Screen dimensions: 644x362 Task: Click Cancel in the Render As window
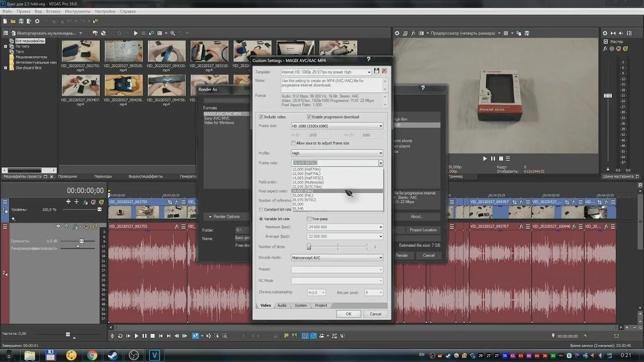(429, 255)
